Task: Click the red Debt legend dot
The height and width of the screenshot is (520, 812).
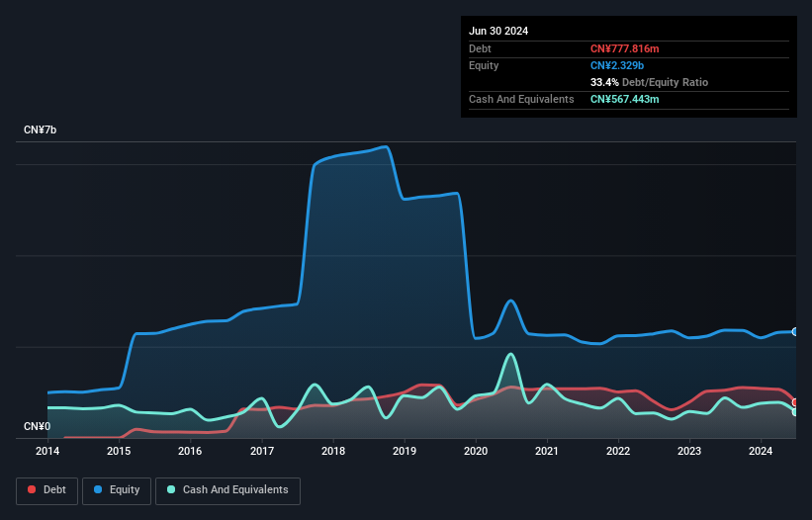Action: point(32,489)
